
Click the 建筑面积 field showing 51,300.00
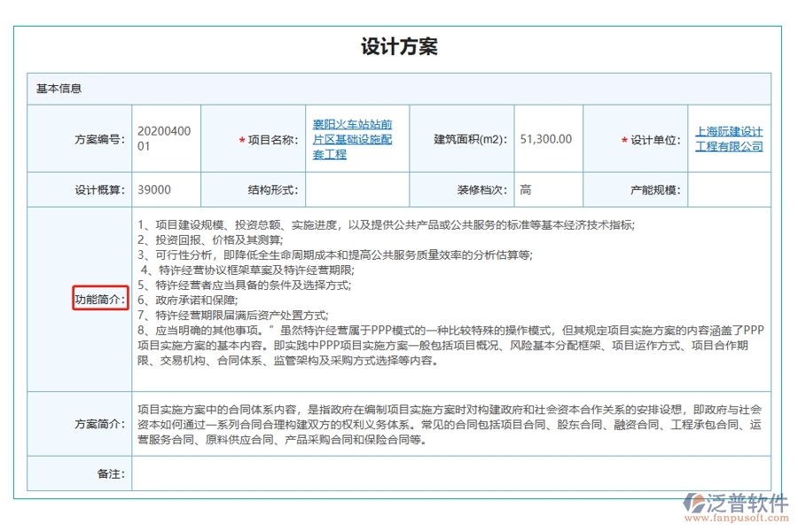[x=544, y=138]
